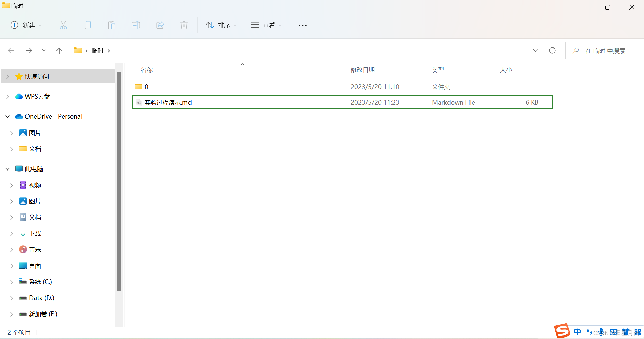This screenshot has width=644, height=339.
Task: Collapse the 此电脑 tree node
Action: 8,169
